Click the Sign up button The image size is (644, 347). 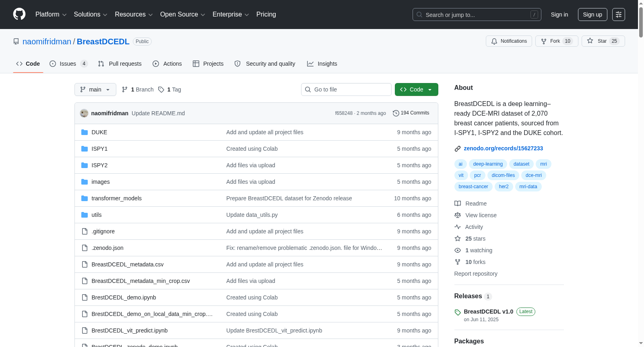592,15
